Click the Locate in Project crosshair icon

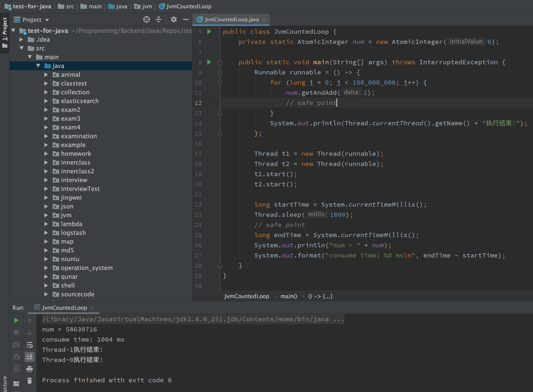pos(146,19)
